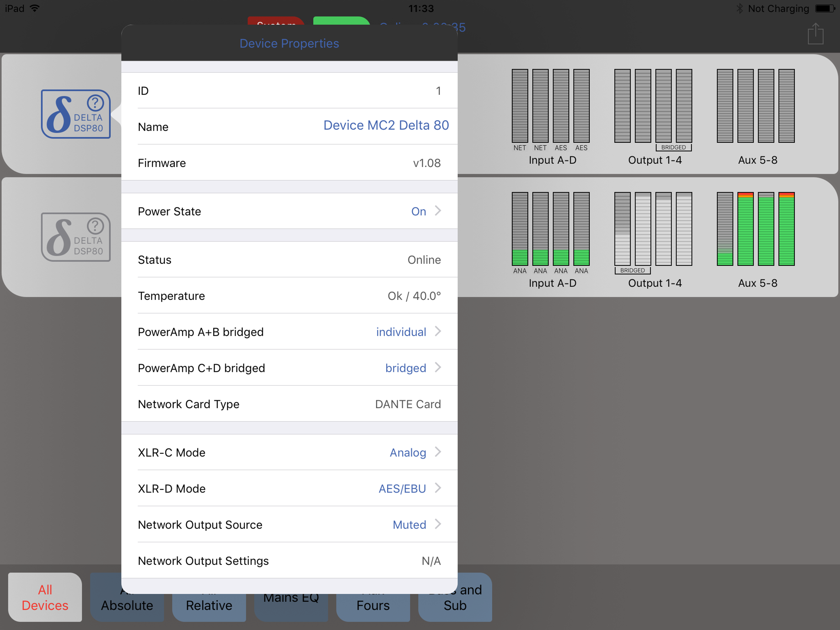Tap the Output 1-4 meters of first device
The width and height of the screenshot is (840, 630).
(653, 106)
